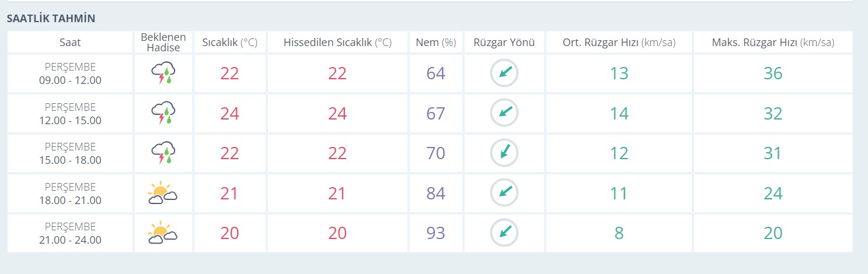This screenshot has height=274, width=868.
Task: Click thunderstorm icon for 12.00 - 15.00 row
Action: (163, 113)
